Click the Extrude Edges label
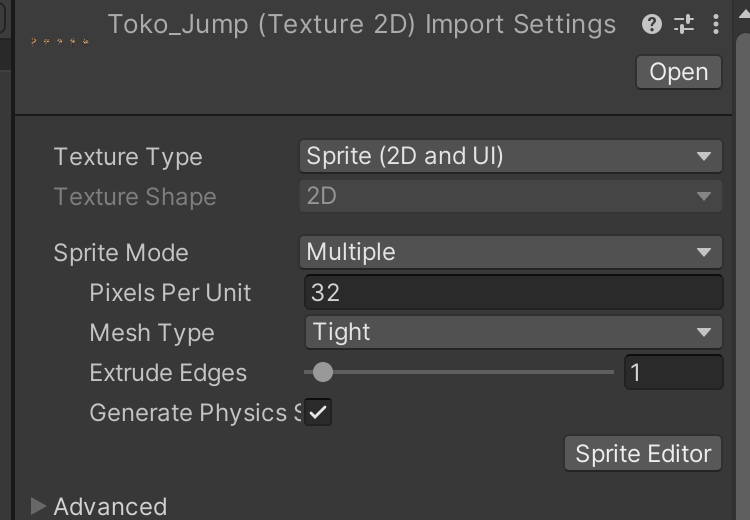This screenshot has width=750, height=520. coord(168,373)
